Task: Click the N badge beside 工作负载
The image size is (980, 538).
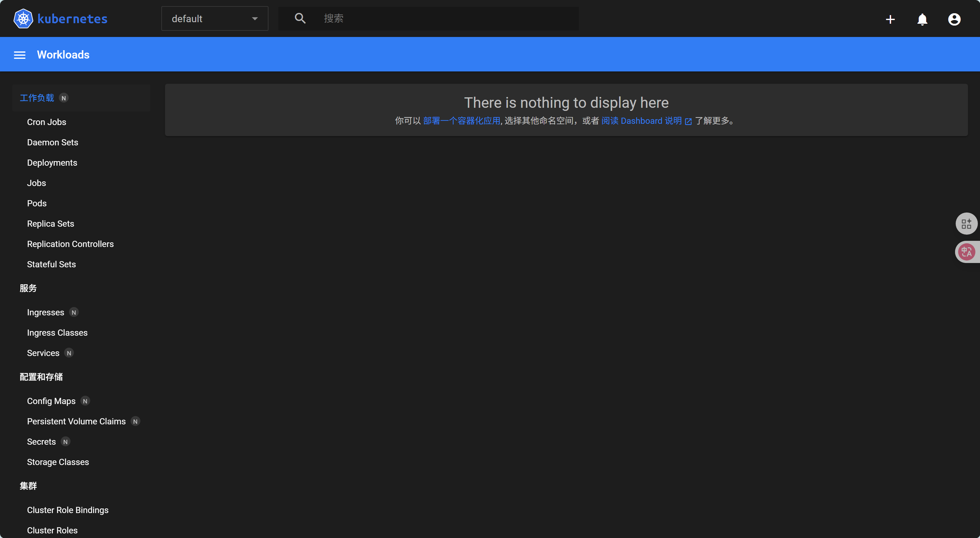Action: tap(64, 98)
